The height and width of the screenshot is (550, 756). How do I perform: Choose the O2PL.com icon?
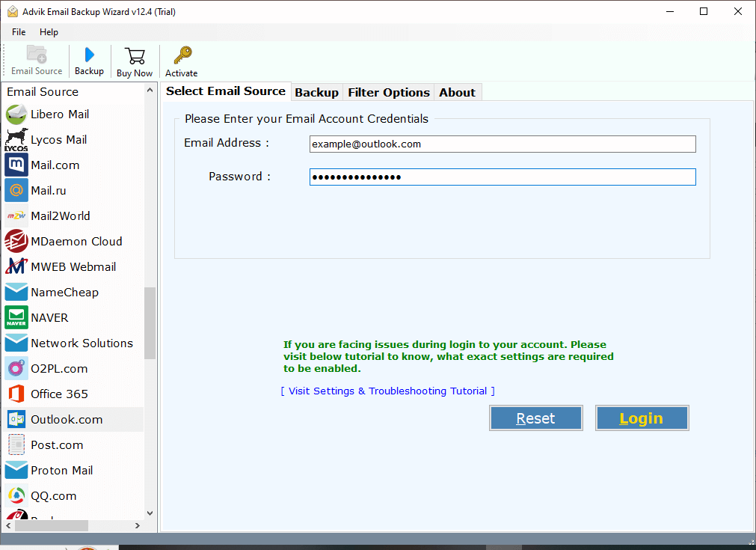coord(16,369)
